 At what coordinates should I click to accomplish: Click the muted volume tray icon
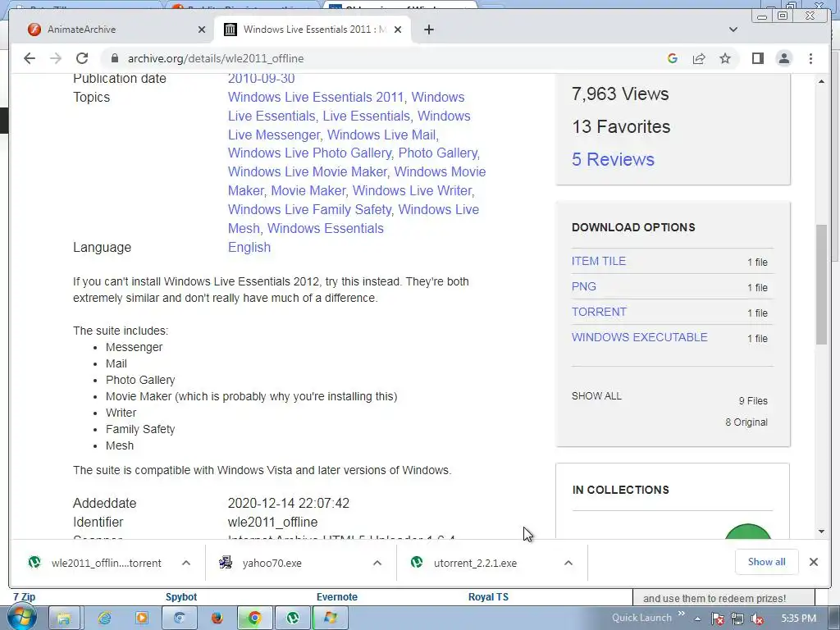[757, 619]
